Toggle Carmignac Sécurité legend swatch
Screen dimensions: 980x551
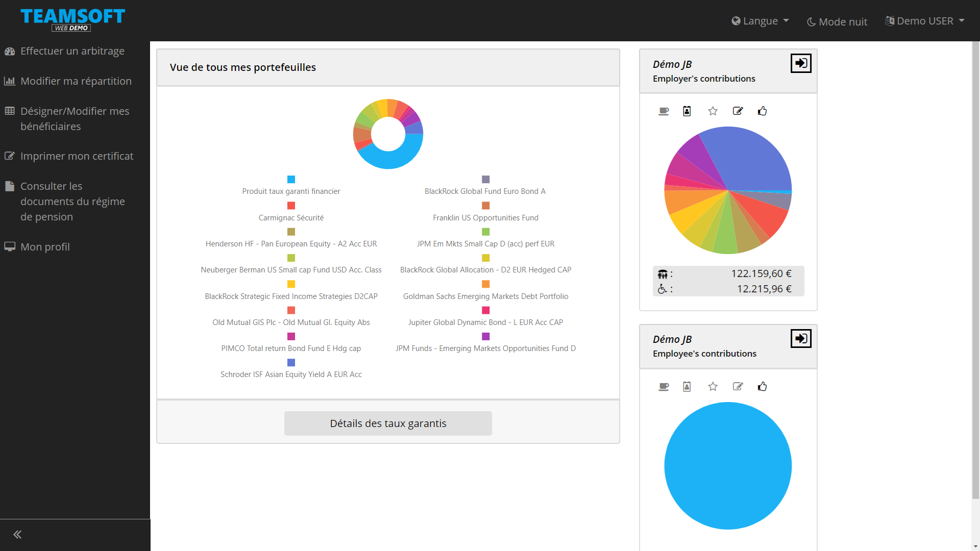291,206
